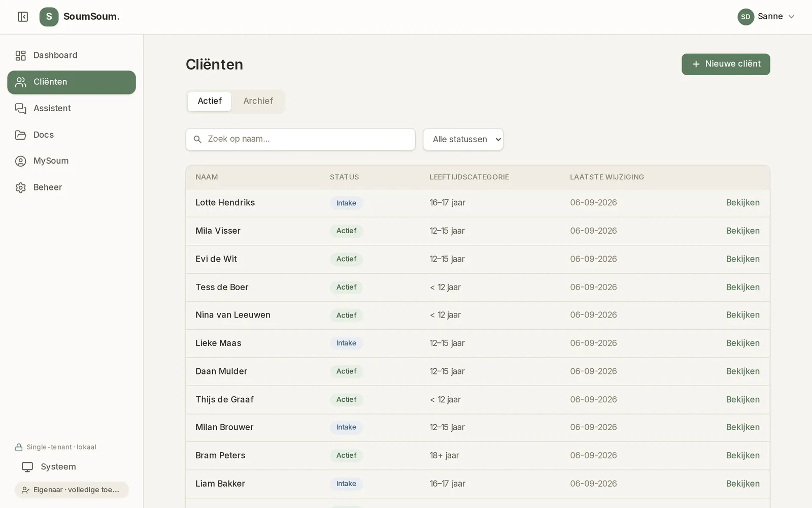Click Bekijken for Liam Bakker

pyautogui.click(x=742, y=484)
